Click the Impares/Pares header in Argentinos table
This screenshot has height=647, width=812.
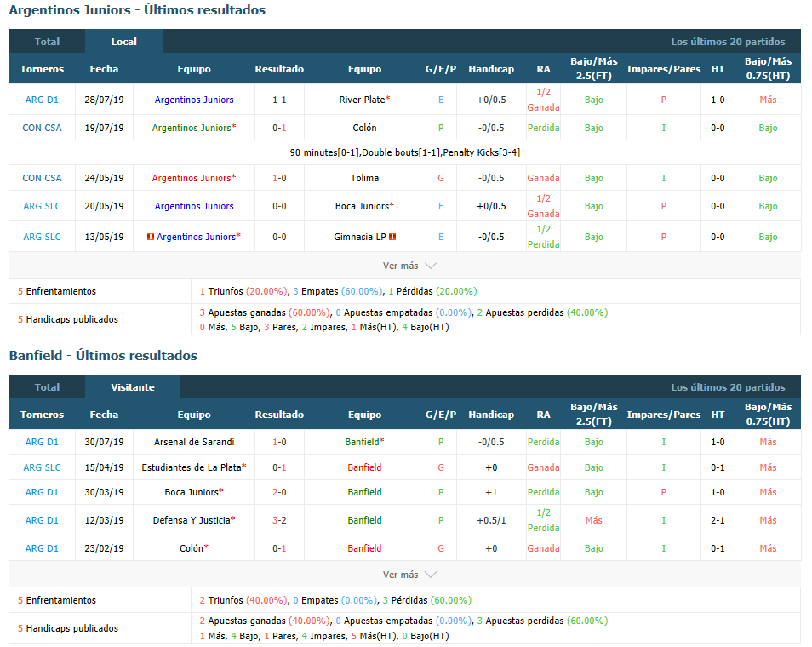click(x=663, y=69)
